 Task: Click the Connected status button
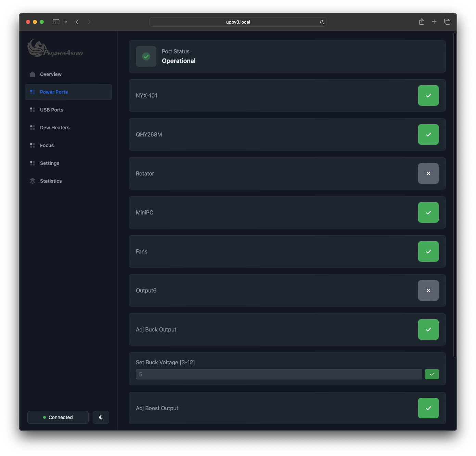58,417
